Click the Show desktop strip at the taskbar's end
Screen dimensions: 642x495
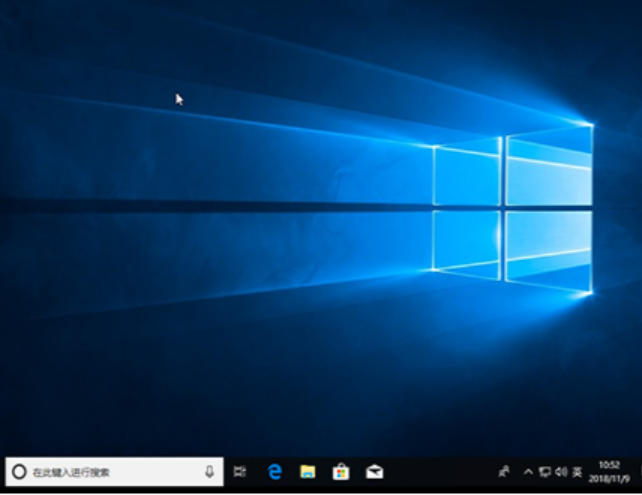[x=639, y=471]
